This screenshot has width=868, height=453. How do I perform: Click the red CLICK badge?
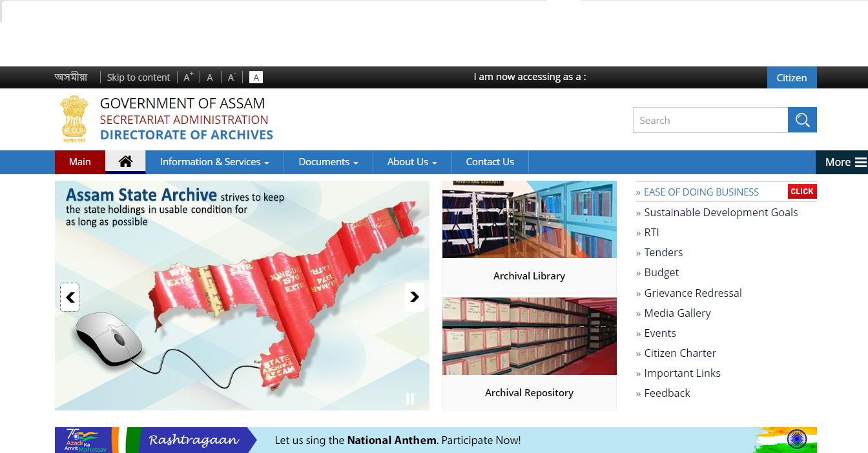click(x=802, y=191)
